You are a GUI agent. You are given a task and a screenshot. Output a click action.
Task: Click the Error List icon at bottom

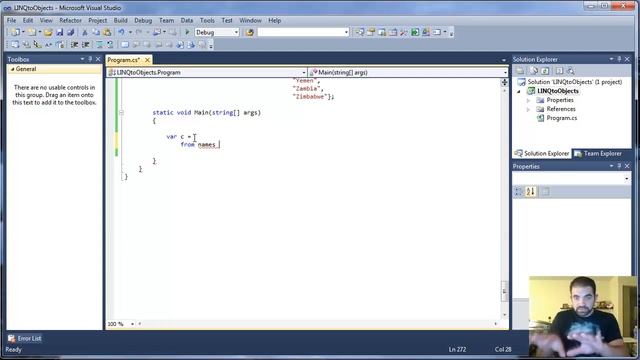click(11, 338)
